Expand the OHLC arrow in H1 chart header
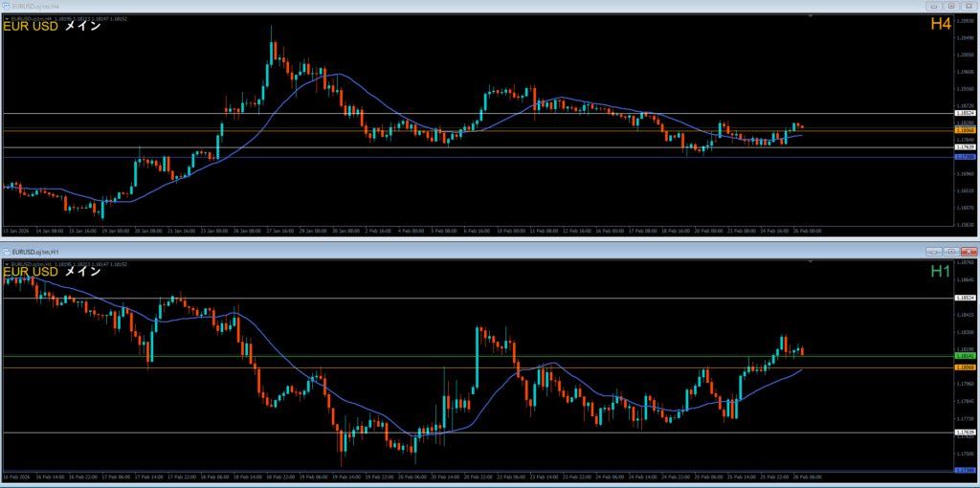The height and width of the screenshot is (488, 980). [7, 264]
